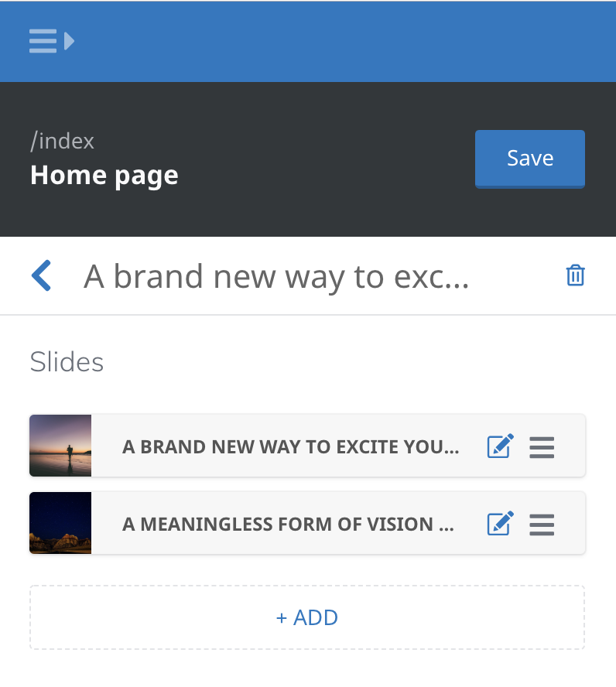The height and width of the screenshot is (687, 616).
Task: Click the trash icon to delete this section
Action: click(x=575, y=275)
